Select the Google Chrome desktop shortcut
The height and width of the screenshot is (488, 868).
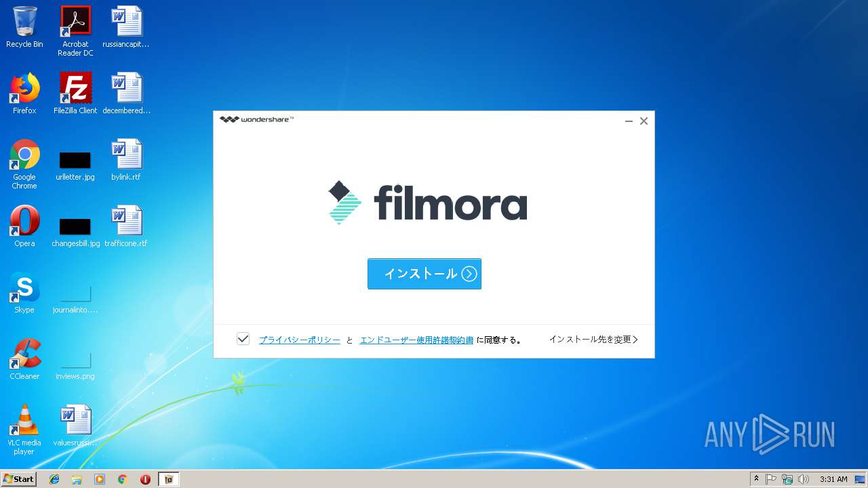(x=24, y=165)
